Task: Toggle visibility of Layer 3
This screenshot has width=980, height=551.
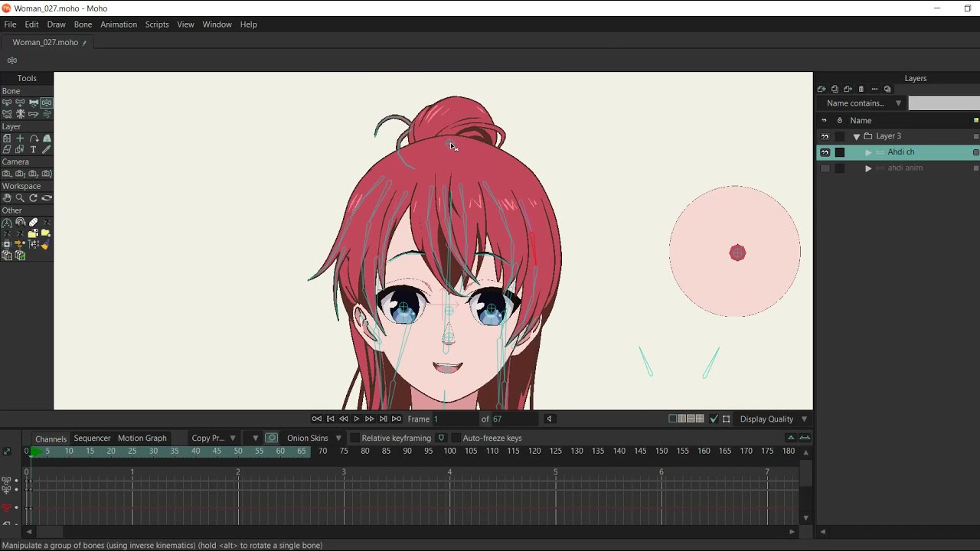Action: coord(825,136)
